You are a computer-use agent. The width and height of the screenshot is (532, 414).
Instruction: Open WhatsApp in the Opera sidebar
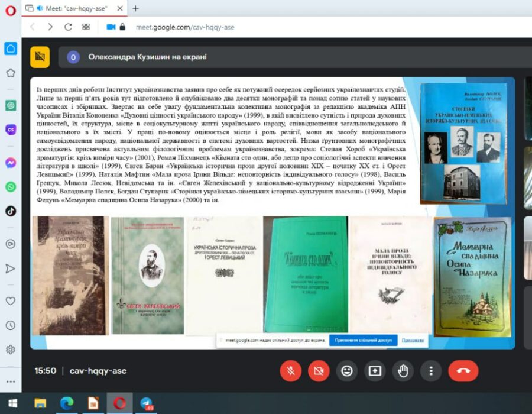tap(11, 186)
